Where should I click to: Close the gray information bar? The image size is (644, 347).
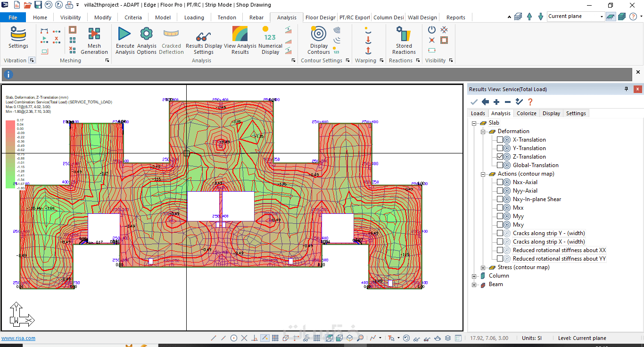point(638,72)
